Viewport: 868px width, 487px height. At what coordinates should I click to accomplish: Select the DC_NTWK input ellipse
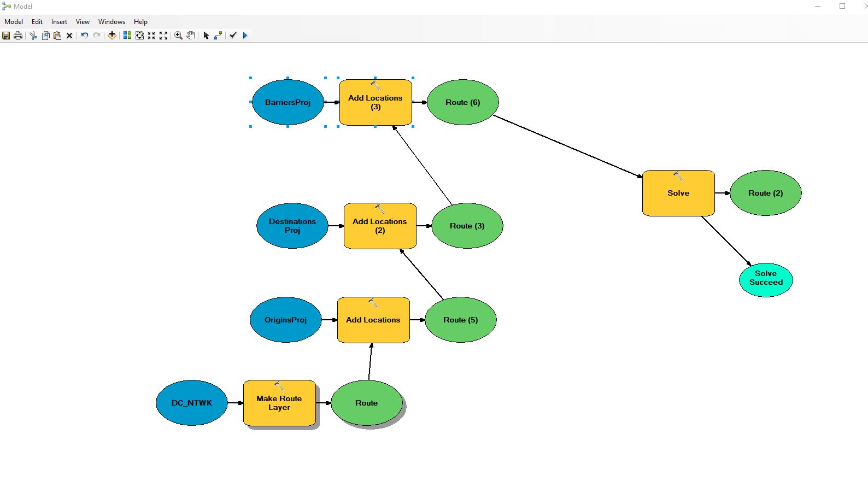[191, 403]
